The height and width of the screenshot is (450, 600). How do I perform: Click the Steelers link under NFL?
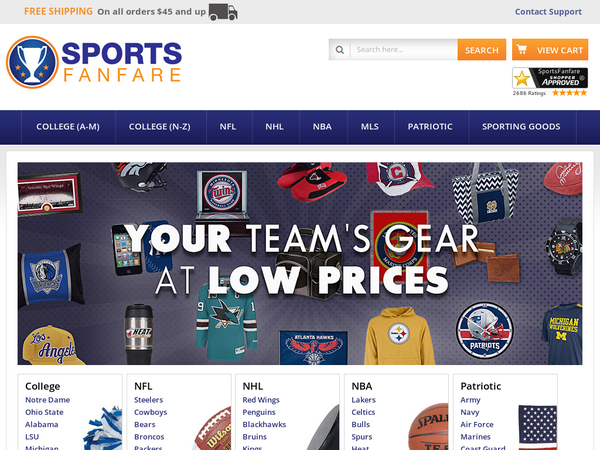148,400
